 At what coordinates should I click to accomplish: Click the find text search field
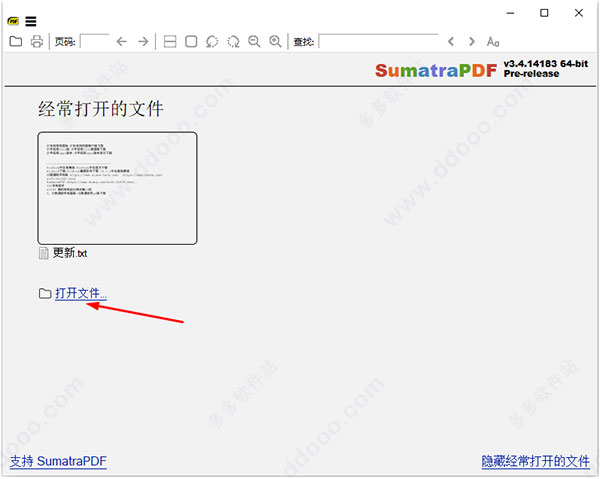[378, 41]
